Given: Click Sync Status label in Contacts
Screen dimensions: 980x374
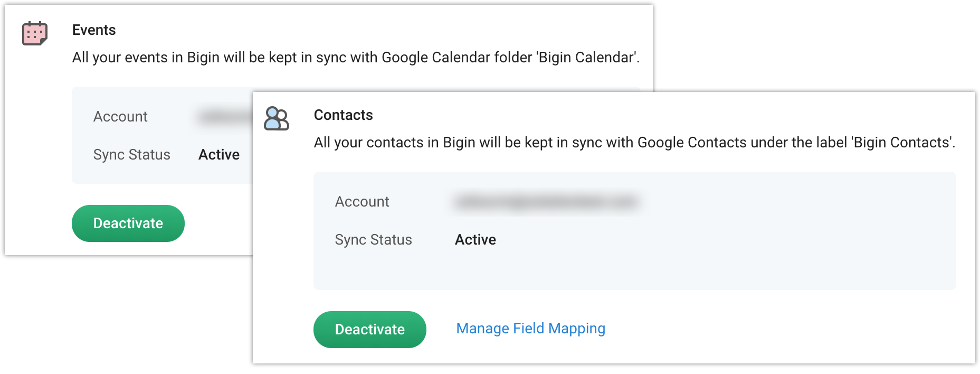Looking at the screenshot, I should click(x=374, y=240).
